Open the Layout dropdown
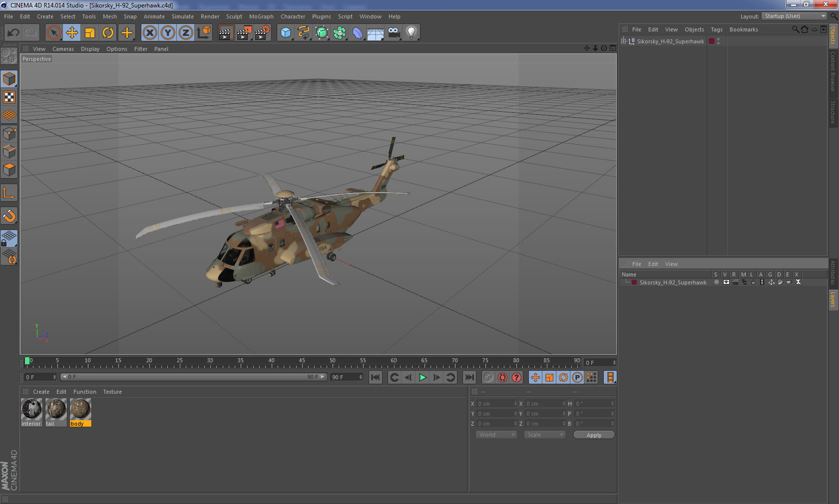 coord(795,16)
